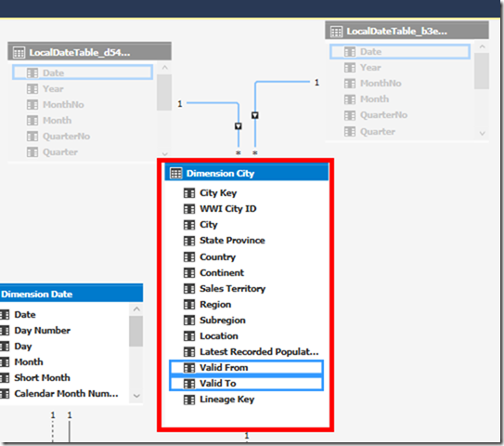Click the column icon beside Lineage Key

click(189, 400)
